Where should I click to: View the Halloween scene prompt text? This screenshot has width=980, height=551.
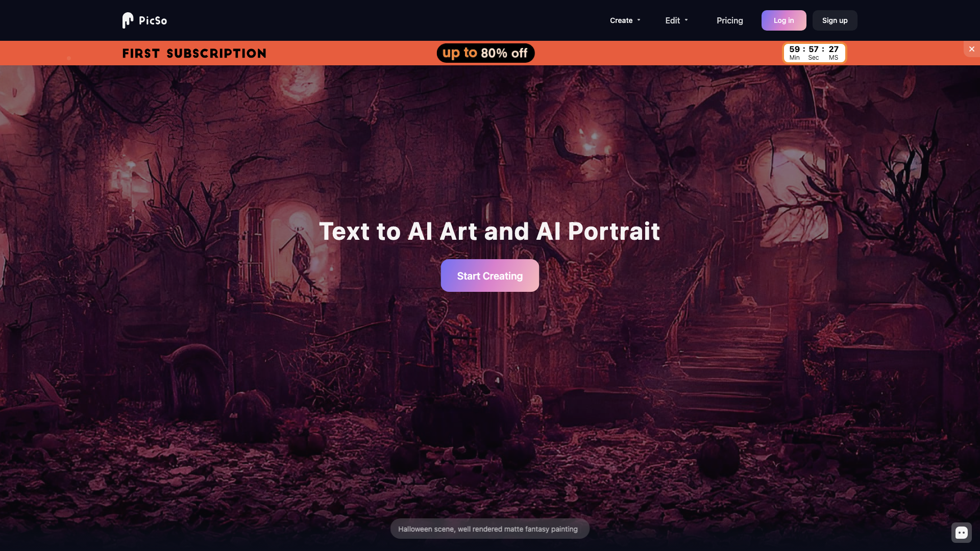coord(489,530)
